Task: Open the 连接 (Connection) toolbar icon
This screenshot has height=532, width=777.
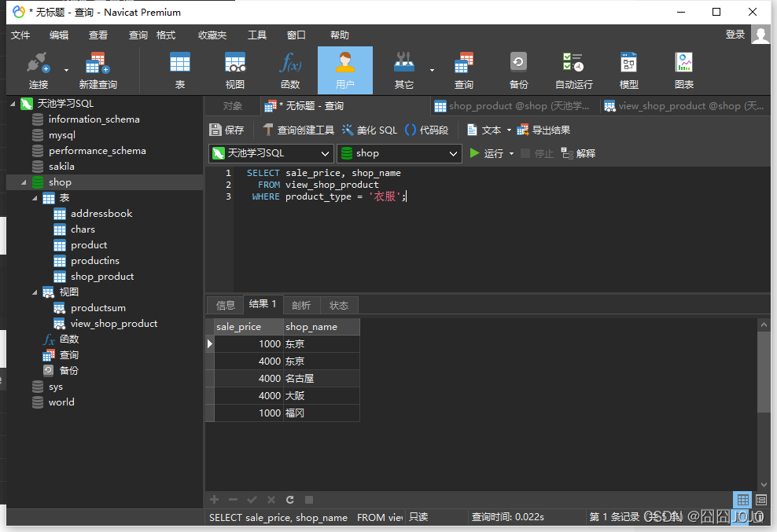Action: pyautogui.click(x=39, y=71)
